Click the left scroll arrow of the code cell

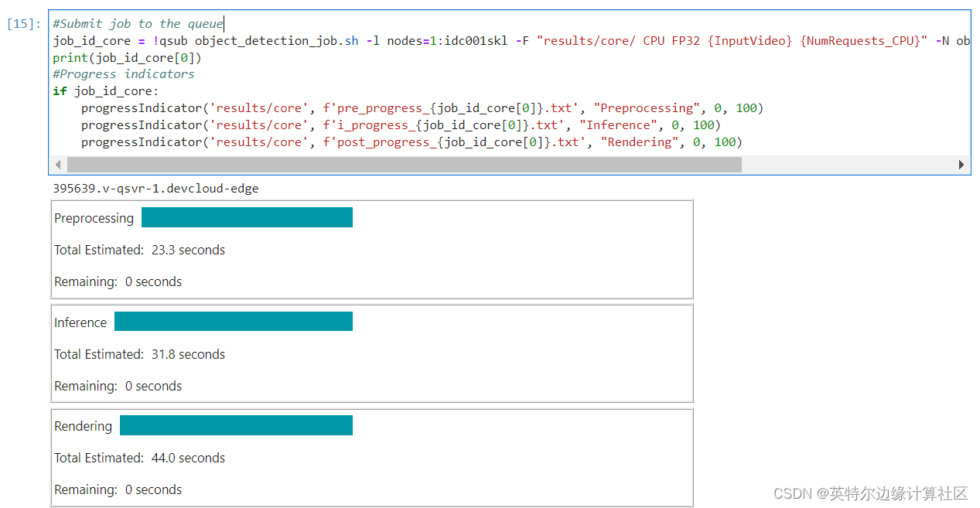58,164
